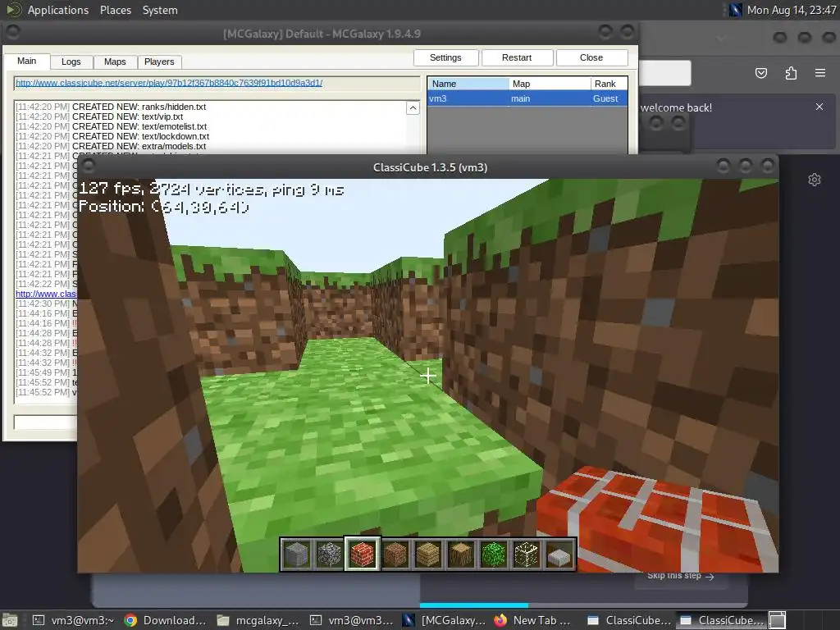The image size is (840, 630).
Task: Switch to the Maps tab
Action: pos(115,62)
